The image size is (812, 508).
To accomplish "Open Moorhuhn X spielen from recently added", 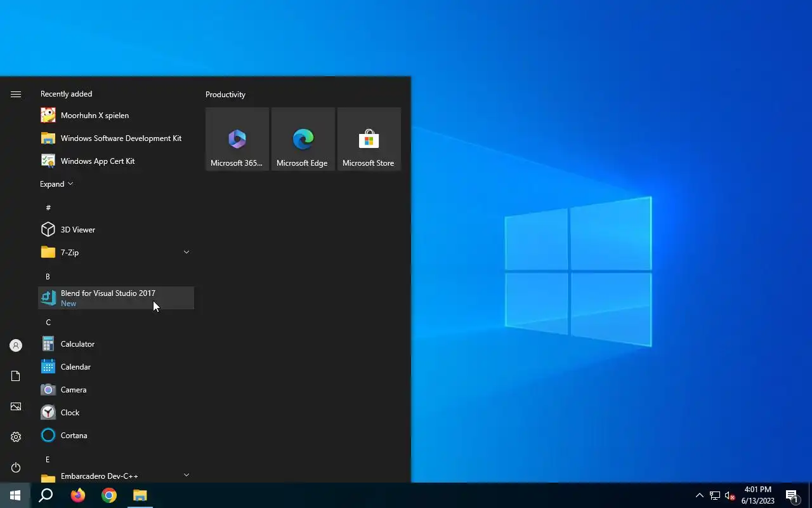I will point(116,116).
